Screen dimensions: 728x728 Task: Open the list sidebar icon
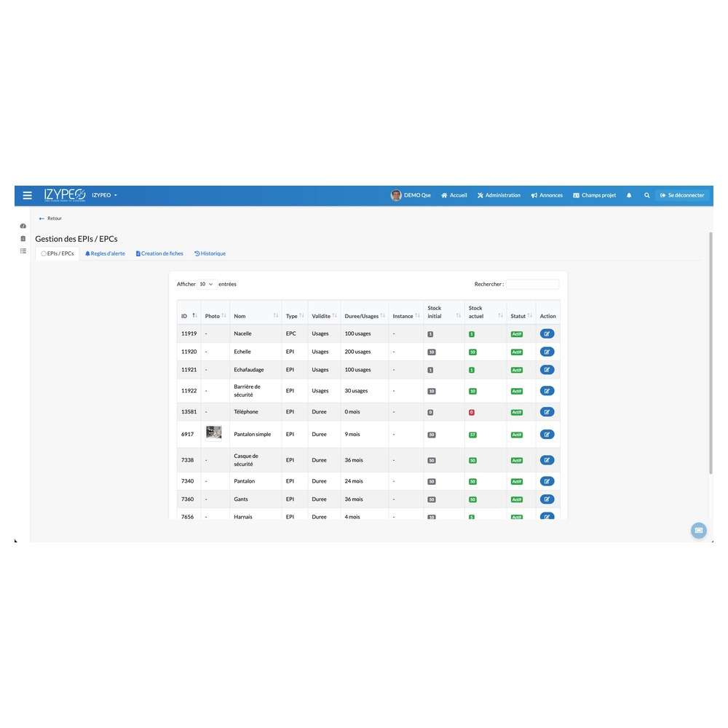(x=23, y=251)
